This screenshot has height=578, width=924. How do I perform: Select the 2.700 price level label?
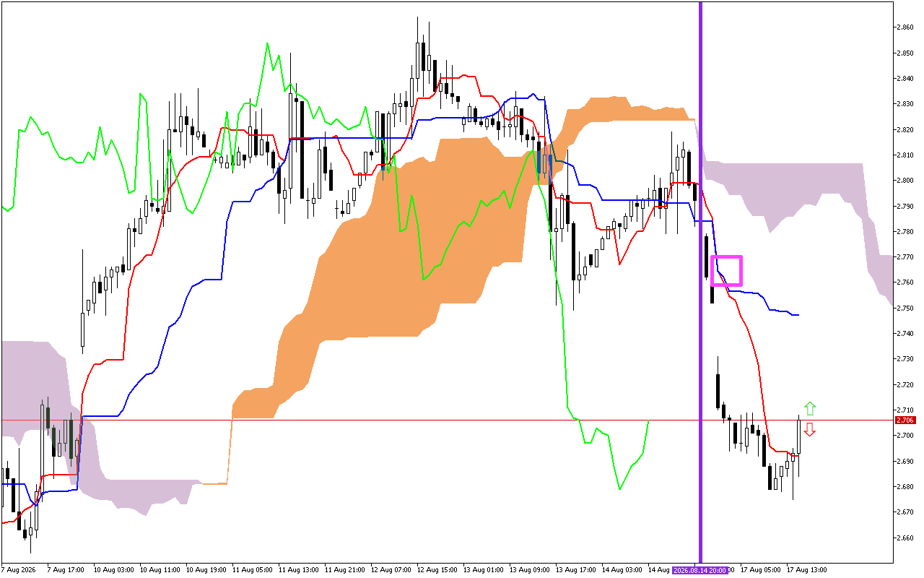point(905,436)
